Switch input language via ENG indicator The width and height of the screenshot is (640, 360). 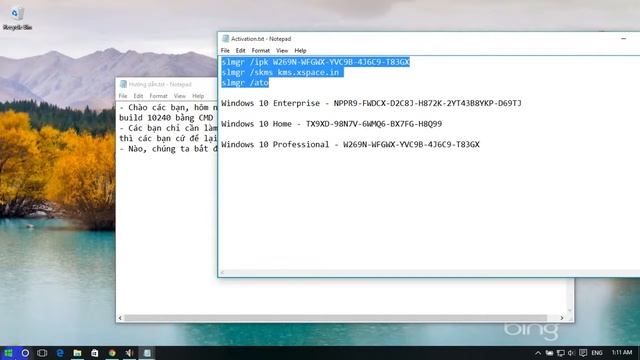597,353
